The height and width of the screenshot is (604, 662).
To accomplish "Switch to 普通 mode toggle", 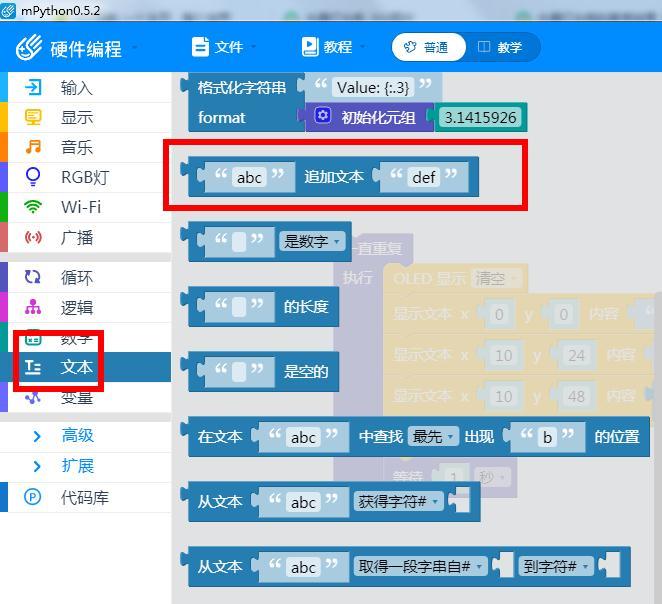I will [x=424, y=47].
